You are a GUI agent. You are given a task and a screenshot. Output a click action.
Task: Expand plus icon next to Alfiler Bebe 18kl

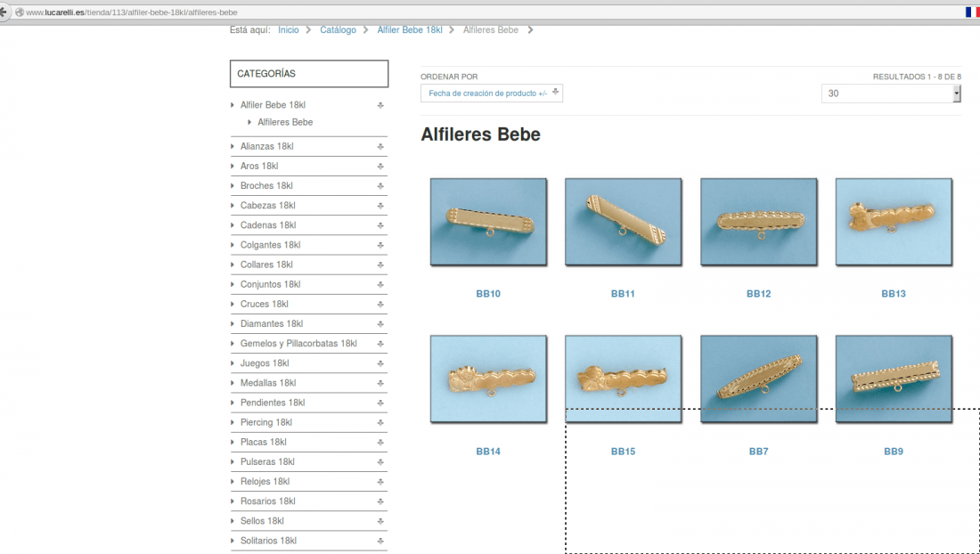point(380,106)
